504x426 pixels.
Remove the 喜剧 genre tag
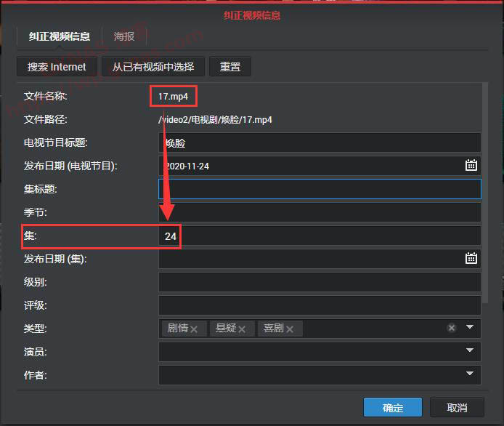click(290, 329)
